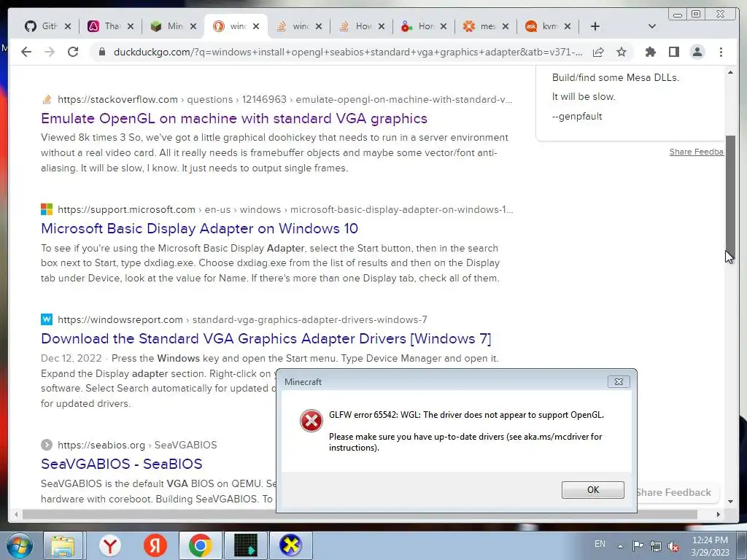Open 'Microsoft Basic Display Adapter on Windows 10' result
This screenshot has width=747, height=560.
tap(199, 228)
